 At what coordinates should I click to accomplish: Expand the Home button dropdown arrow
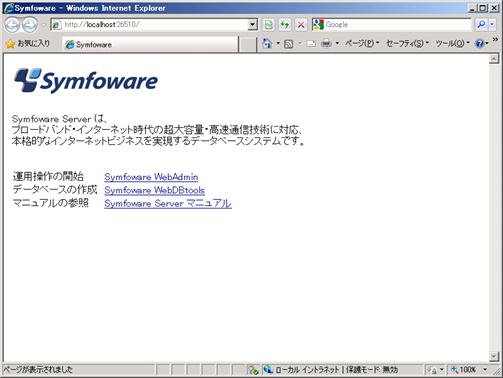click(278, 43)
